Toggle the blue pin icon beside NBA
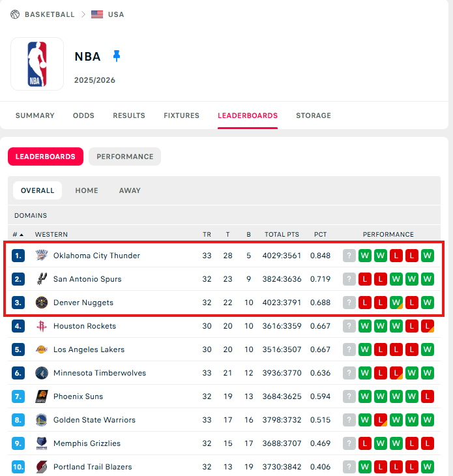The height and width of the screenshot is (476, 453). [x=117, y=56]
